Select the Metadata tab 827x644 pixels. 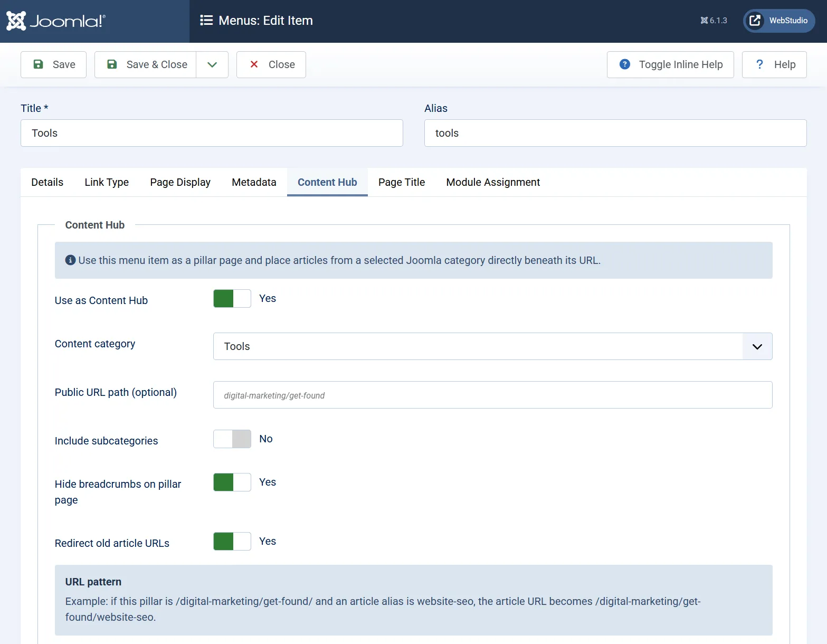254,182
